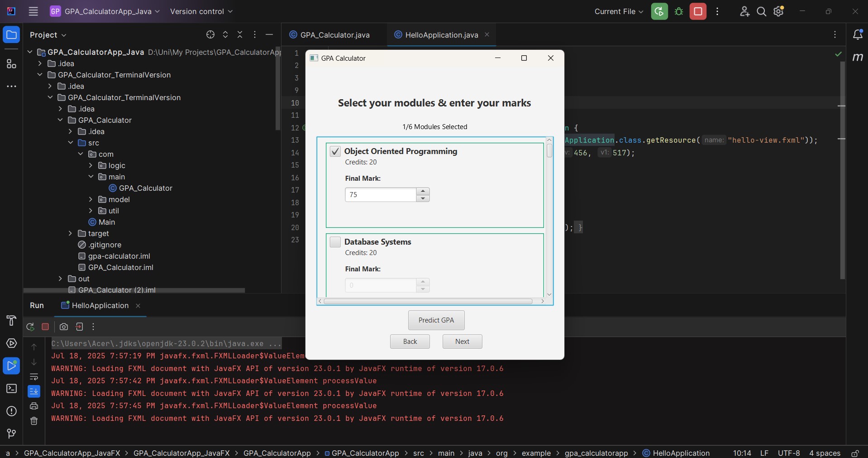868x458 pixels.
Task: Open the Version Control tool window
Action: pos(11,434)
